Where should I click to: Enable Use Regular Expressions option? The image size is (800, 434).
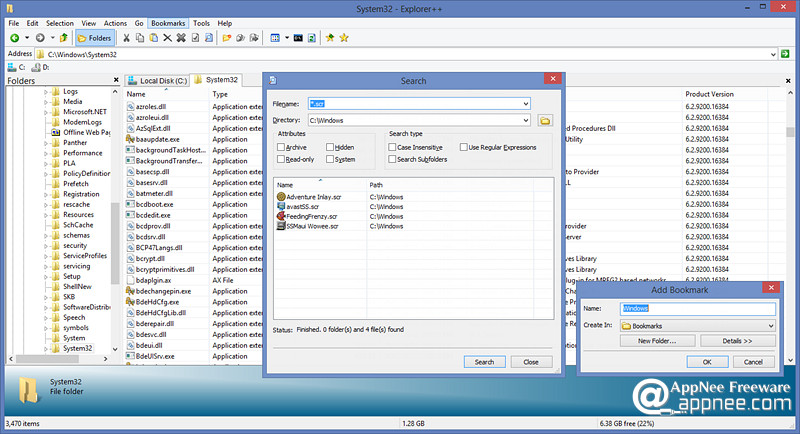pyautogui.click(x=463, y=147)
